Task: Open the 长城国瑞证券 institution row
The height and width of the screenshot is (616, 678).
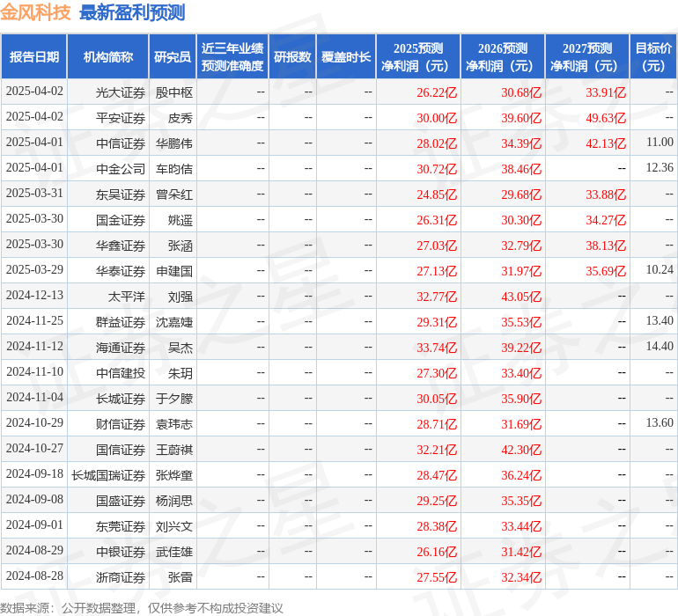Action: pos(108,475)
